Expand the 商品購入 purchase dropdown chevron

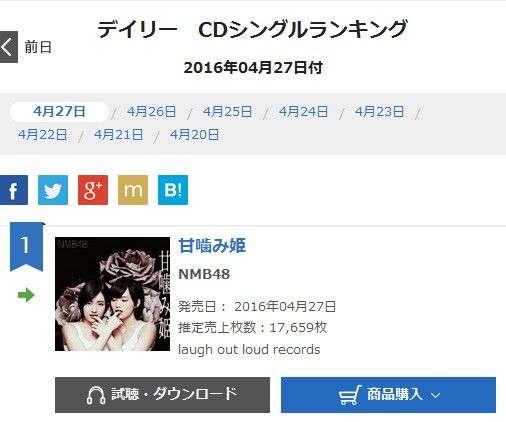(x=435, y=396)
